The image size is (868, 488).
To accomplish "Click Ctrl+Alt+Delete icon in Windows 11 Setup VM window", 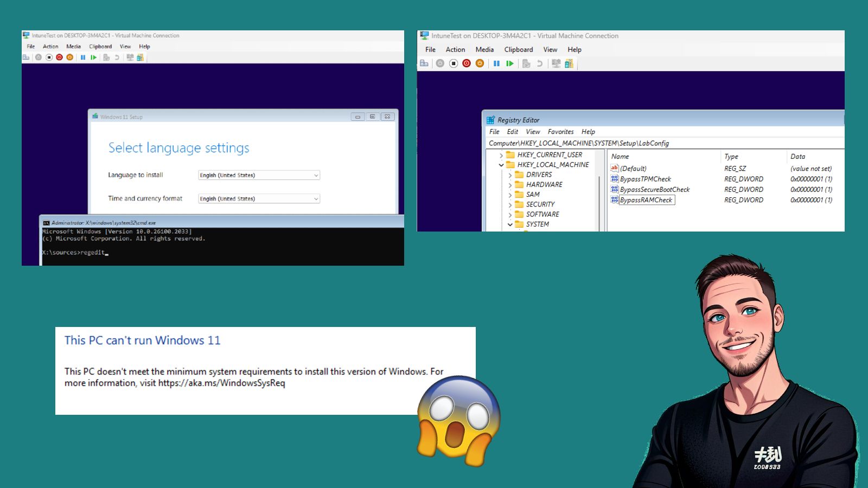I will pyautogui.click(x=25, y=57).
